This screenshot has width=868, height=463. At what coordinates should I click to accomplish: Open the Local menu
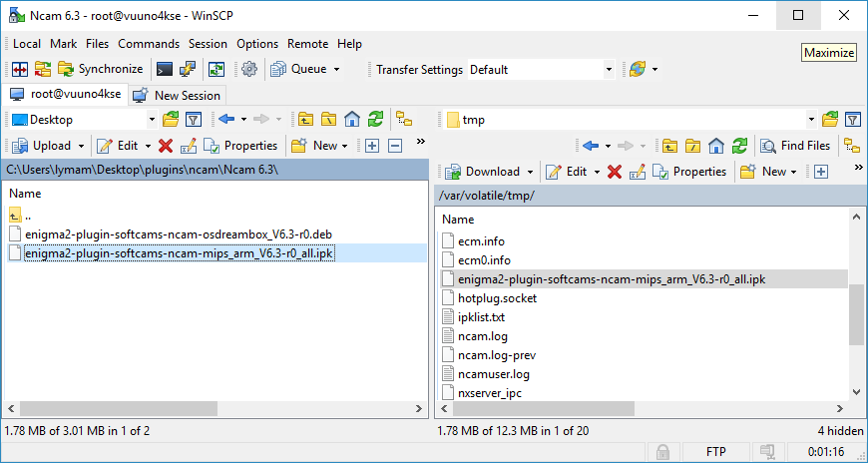pos(27,44)
